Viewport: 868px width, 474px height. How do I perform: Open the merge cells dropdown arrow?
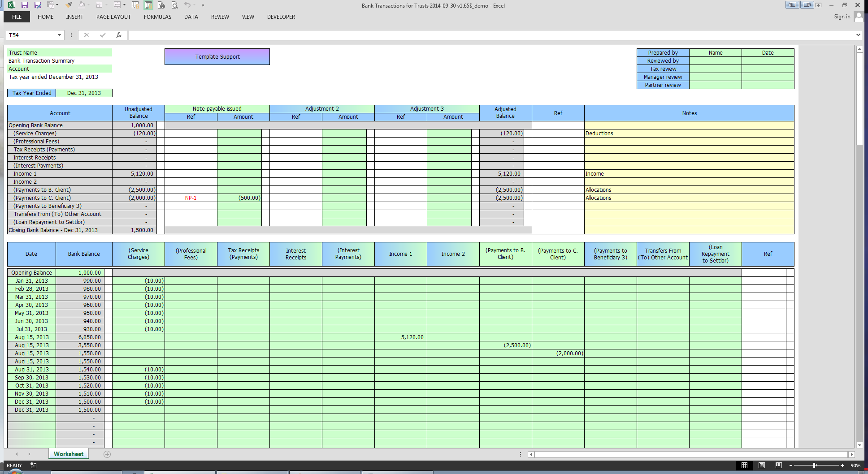(124, 5)
